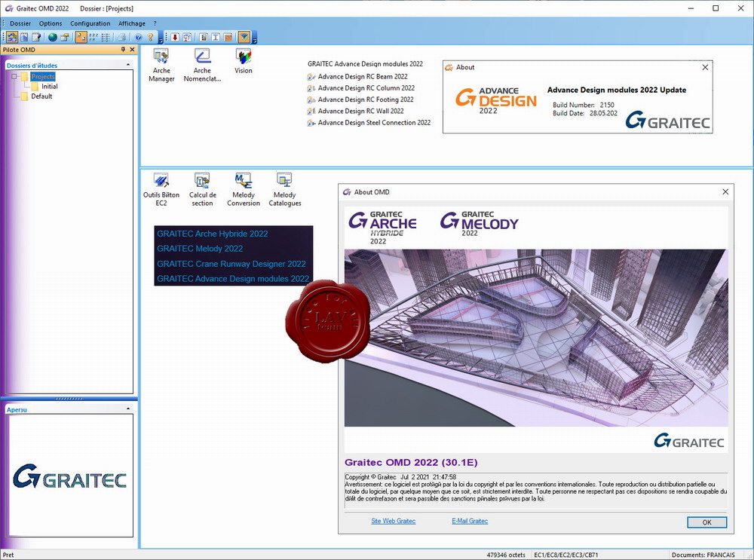Collapse the Dossiers d'études section
Screen dimensions: 754x560
(128, 64)
